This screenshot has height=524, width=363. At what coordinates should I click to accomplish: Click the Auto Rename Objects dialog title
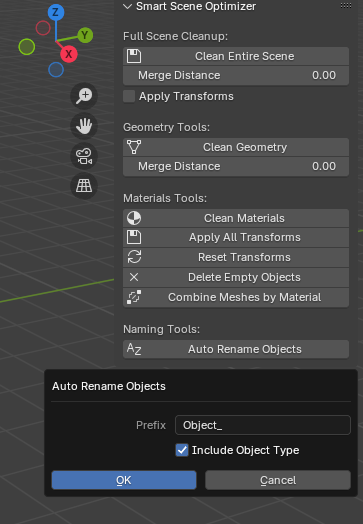pos(109,386)
